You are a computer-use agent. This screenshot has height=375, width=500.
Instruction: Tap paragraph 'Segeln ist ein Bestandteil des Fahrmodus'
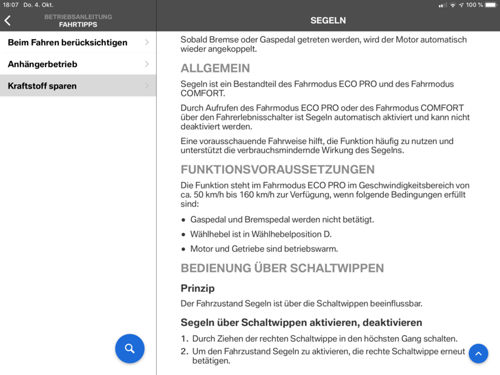[x=317, y=89]
